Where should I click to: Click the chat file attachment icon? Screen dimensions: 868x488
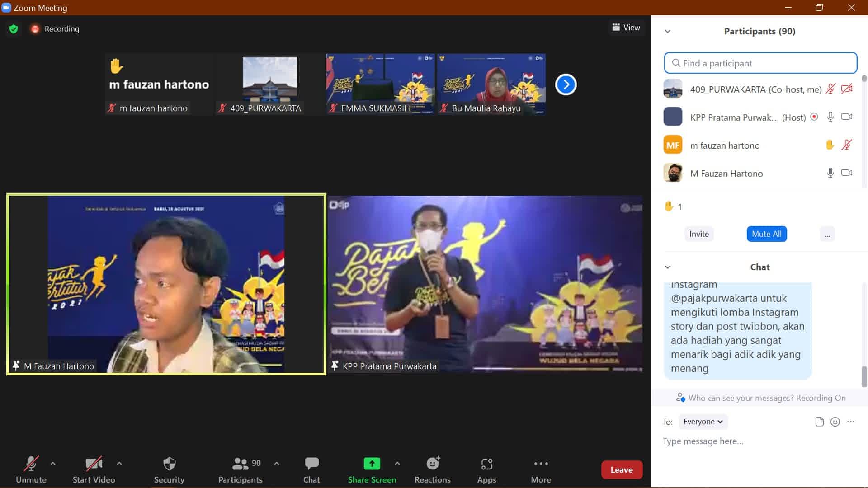819,422
